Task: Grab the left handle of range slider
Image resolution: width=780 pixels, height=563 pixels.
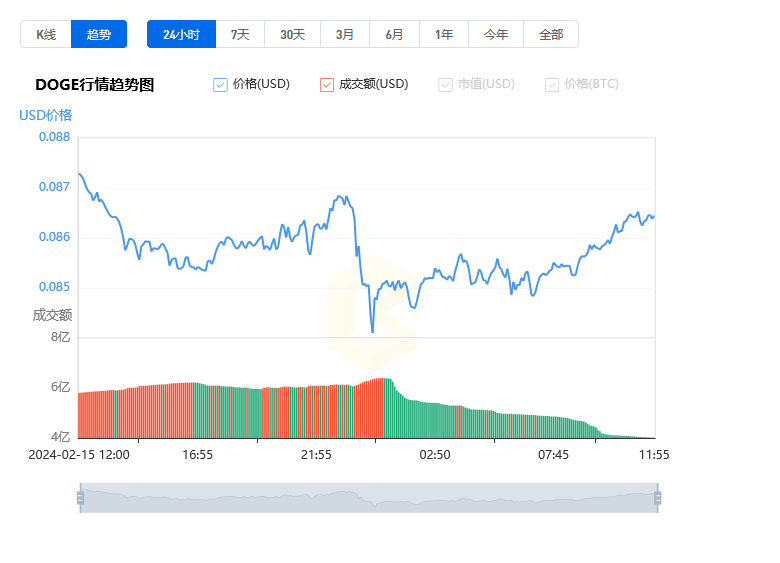Action: tap(81, 498)
